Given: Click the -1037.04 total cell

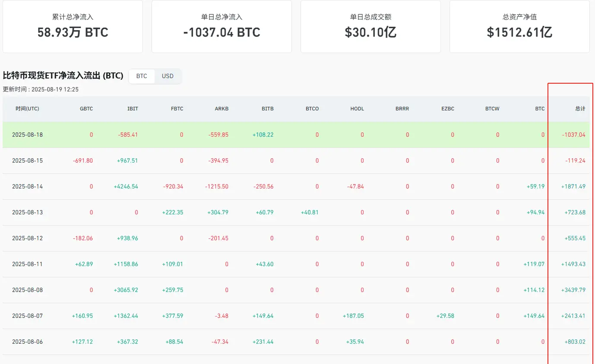Looking at the screenshot, I should tap(574, 135).
